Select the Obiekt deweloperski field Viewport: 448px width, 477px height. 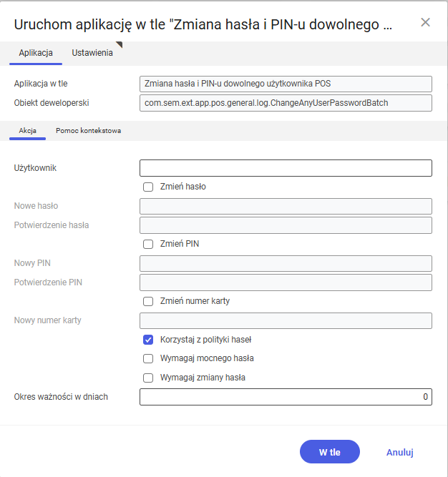pos(286,103)
